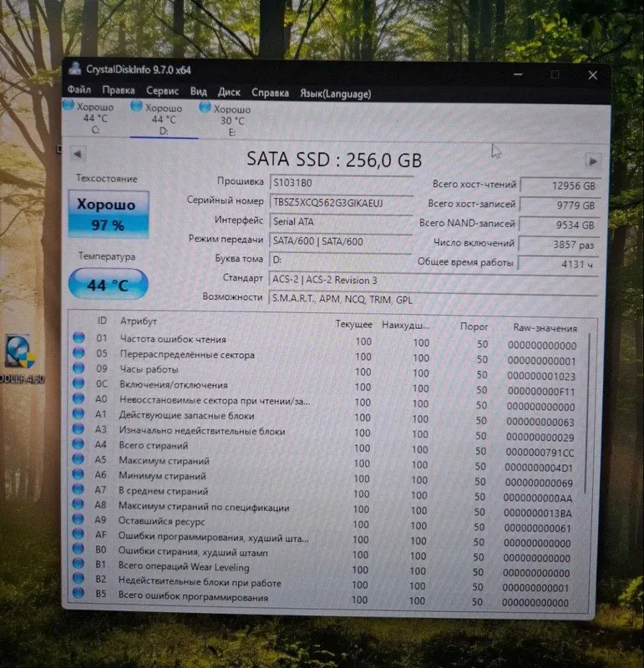Image resolution: width=644 pixels, height=668 pixels.
Task: Click status circle for attribute A0
Action: 79,398
